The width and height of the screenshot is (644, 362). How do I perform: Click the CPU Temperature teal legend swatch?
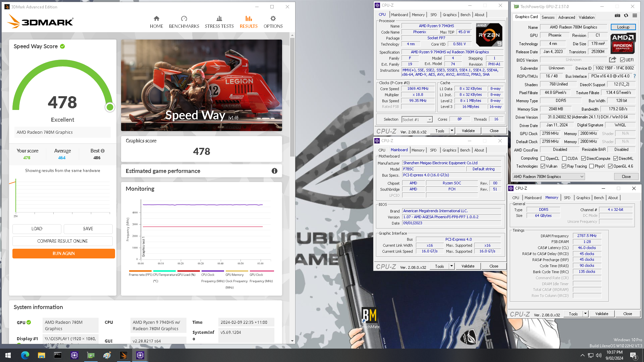coord(164,271)
